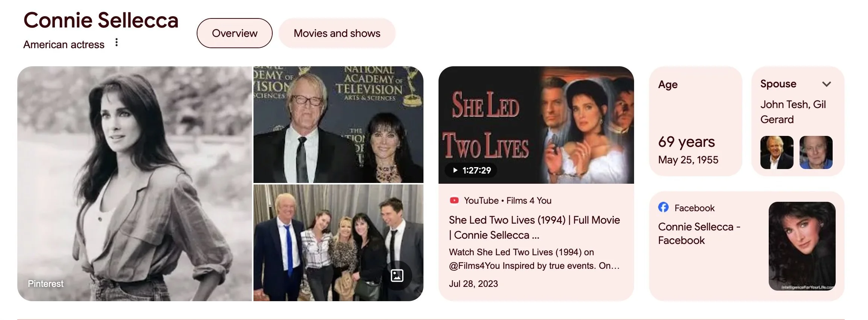Click the image gallery icon on the group photo
Screen dimensions: 868x320
tap(397, 276)
